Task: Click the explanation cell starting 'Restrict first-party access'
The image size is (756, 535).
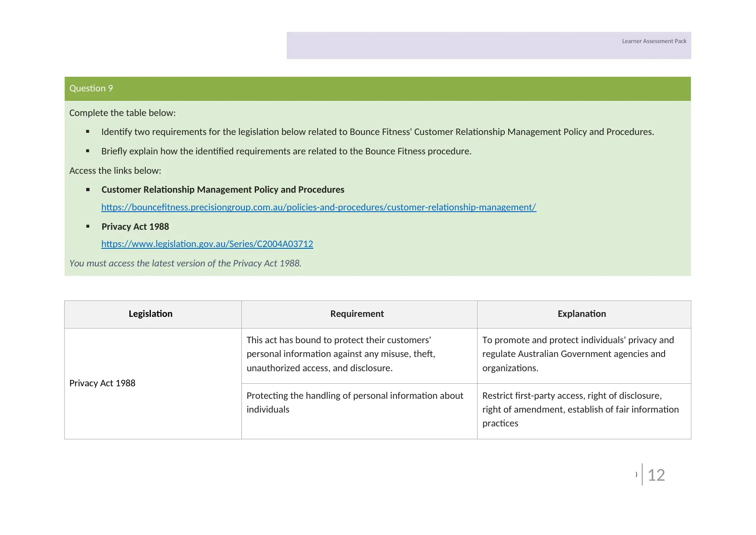Action: 584,411
